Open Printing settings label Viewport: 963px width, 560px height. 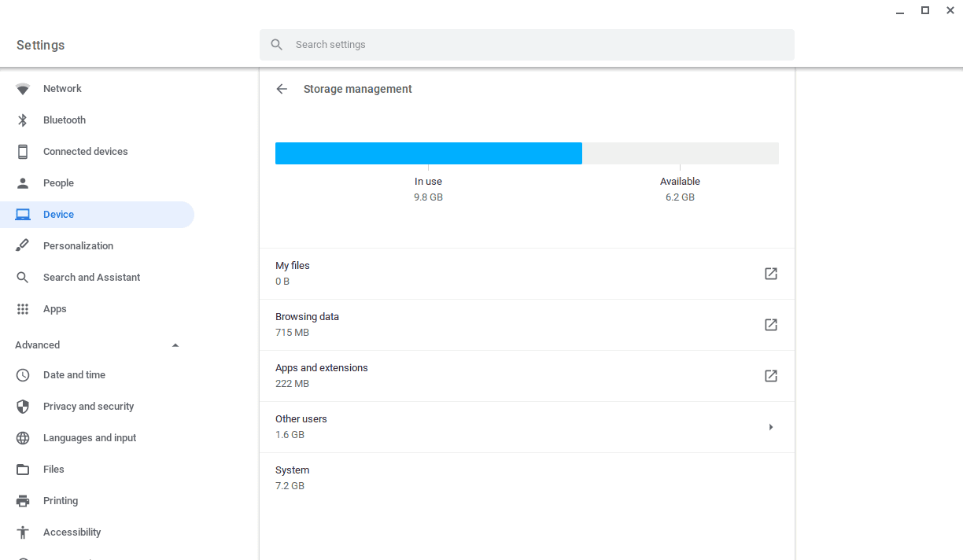[61, 501]
